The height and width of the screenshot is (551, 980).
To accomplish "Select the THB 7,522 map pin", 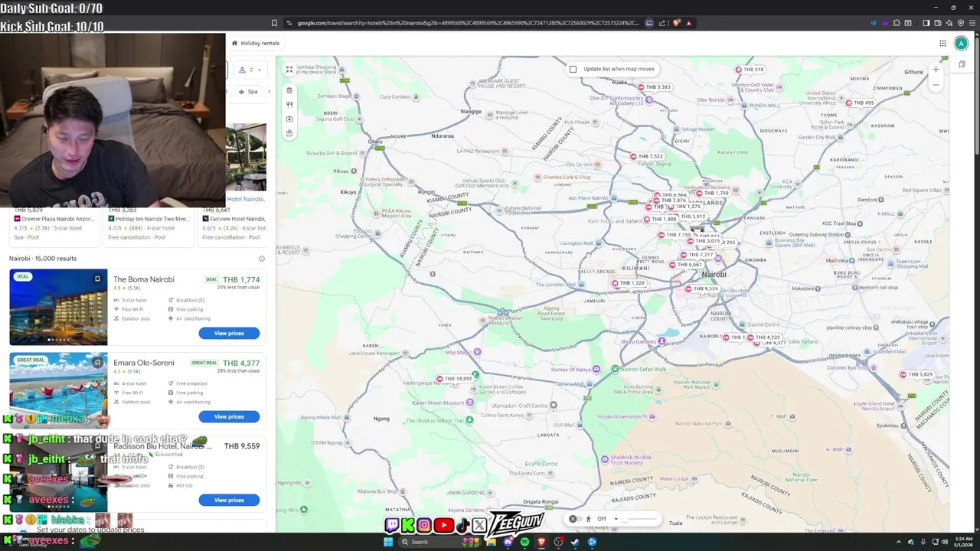I will [646, 156].
